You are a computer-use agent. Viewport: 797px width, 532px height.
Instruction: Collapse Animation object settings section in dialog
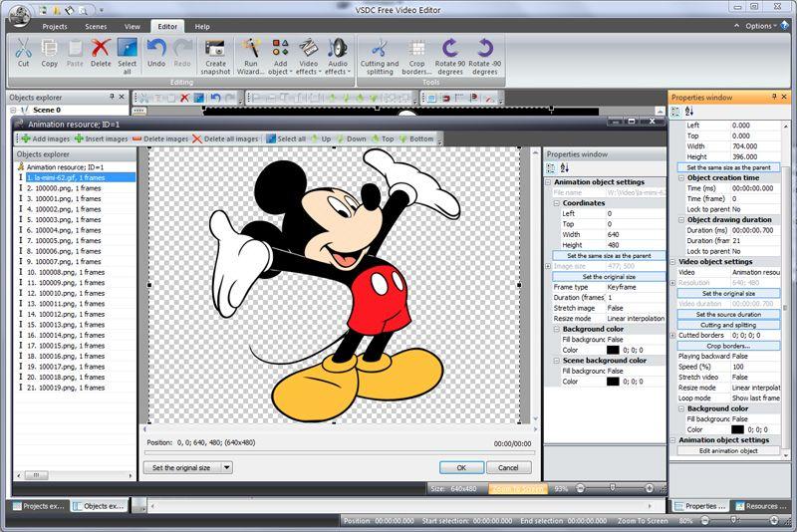[x=549, y=182]
